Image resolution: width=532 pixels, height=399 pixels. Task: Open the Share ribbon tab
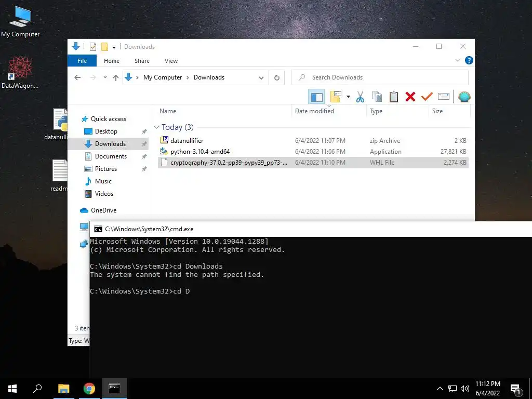pyautogui.click(x=142, y=61)
